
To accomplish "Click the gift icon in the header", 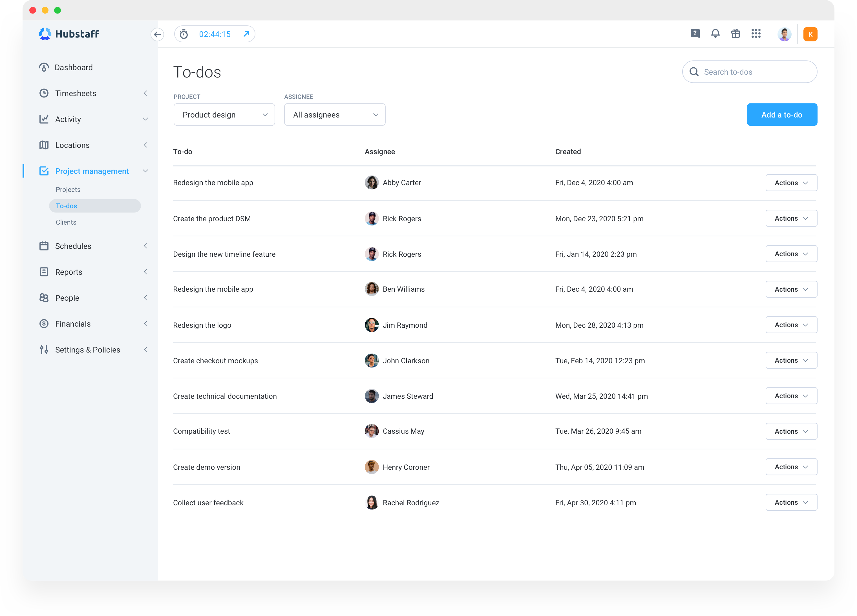I will pos(736,34).
